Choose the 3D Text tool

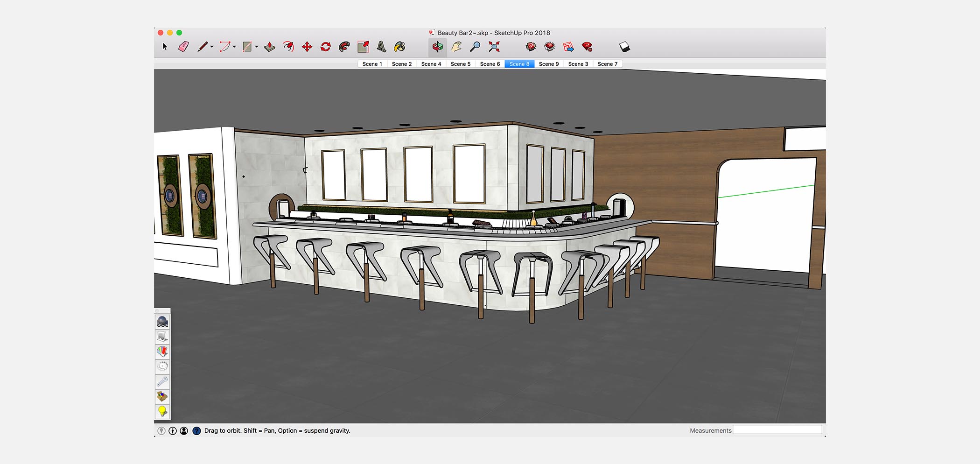(381, 47)
